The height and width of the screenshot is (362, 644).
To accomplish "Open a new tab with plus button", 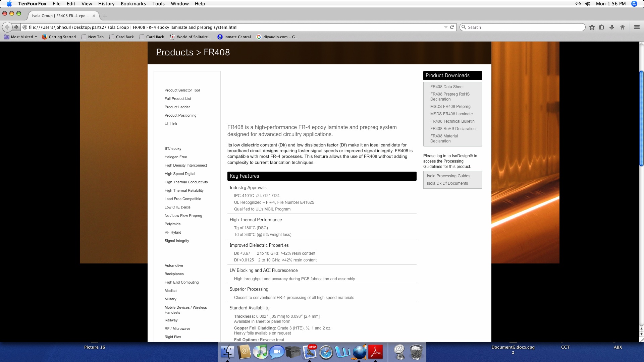I will [x=105, y=16].
